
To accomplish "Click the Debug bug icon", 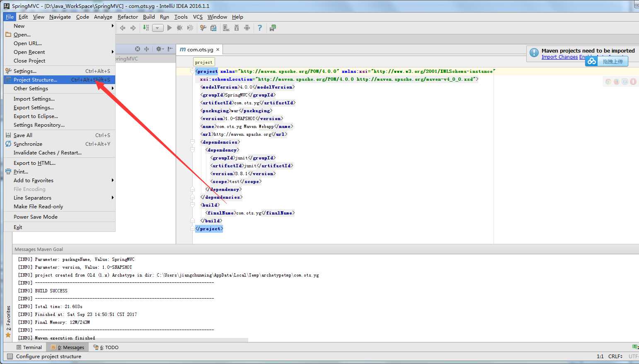I will click(x=179, y=28).
